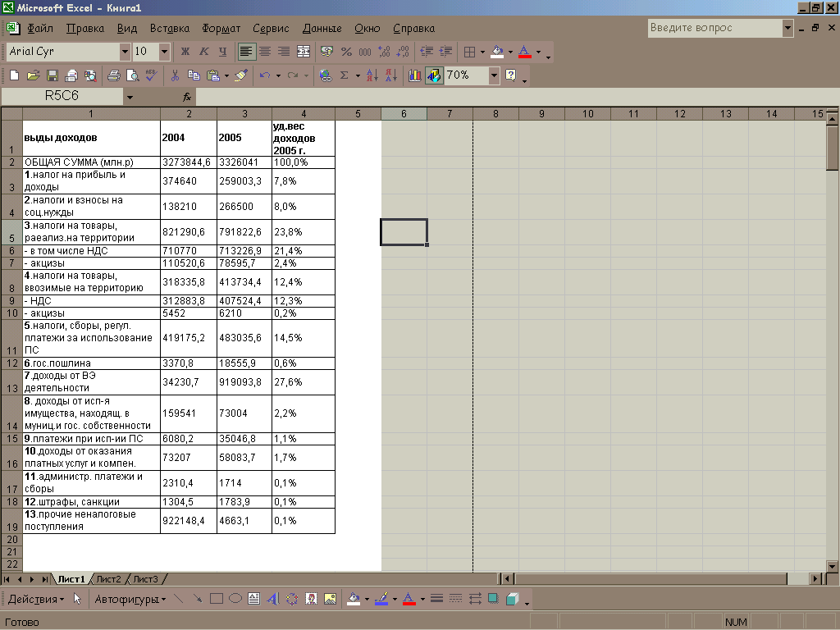Cut selection with the scissors icon
Image resolution: width=840 pixels, height=630 pixels.
point(176,75)
